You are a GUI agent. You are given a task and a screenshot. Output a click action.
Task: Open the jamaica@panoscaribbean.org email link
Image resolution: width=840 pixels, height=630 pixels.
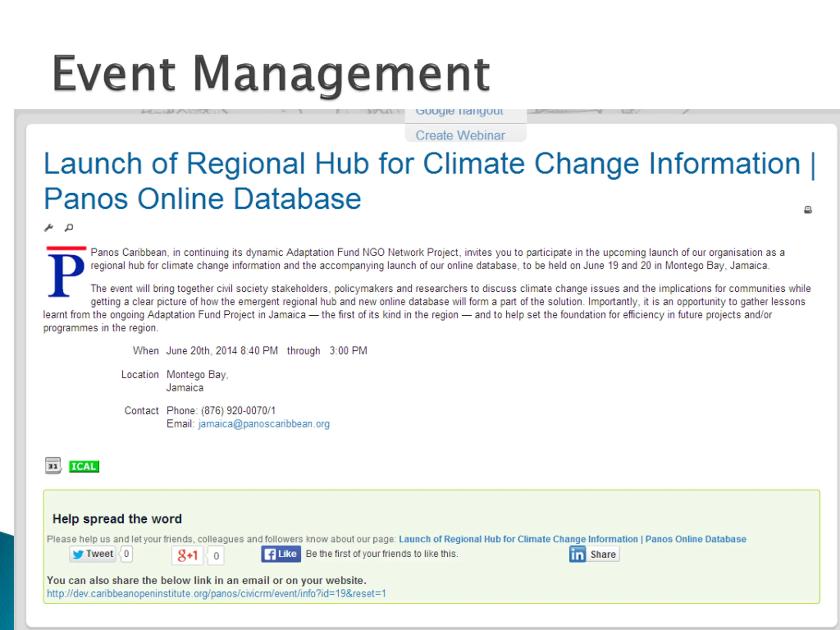coord(264,424)
